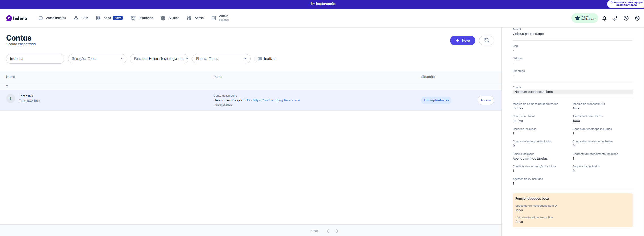Go to the previous page arrow
The image size is (644, 236).
(x=328, y=231)
